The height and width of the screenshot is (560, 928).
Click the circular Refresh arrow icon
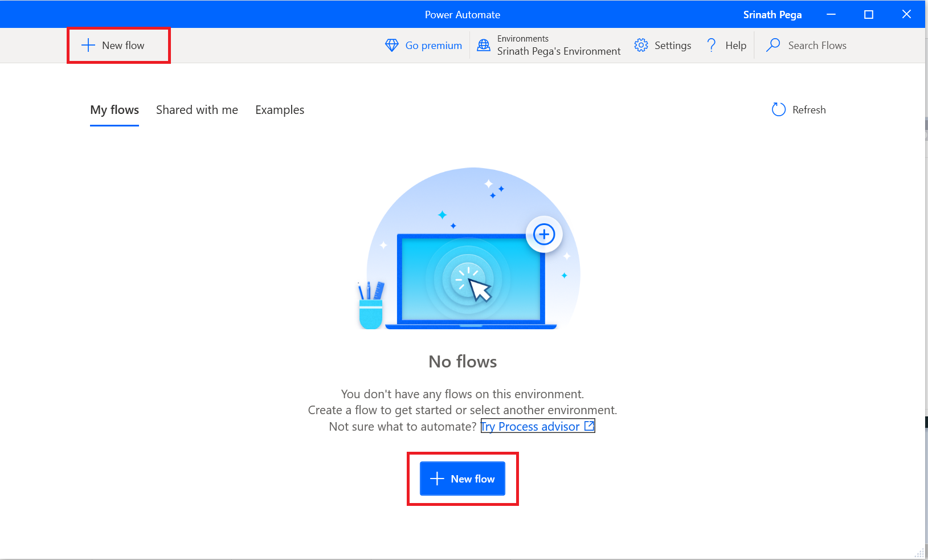coord(778,110)
